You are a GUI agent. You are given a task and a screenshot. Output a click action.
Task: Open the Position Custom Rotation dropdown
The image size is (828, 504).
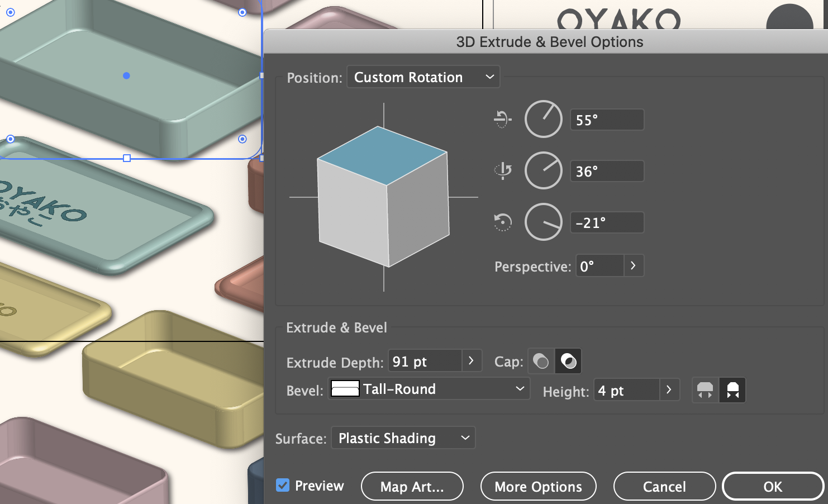click(x=423, y=77)
